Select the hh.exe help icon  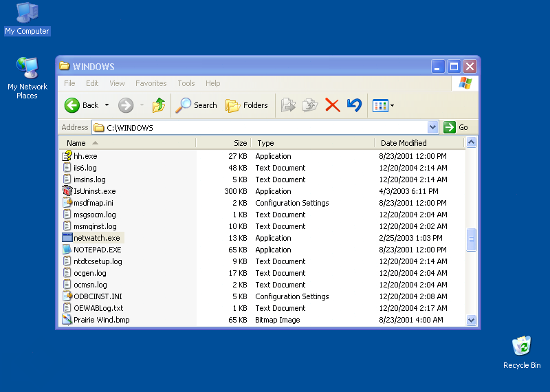point(67,156)
